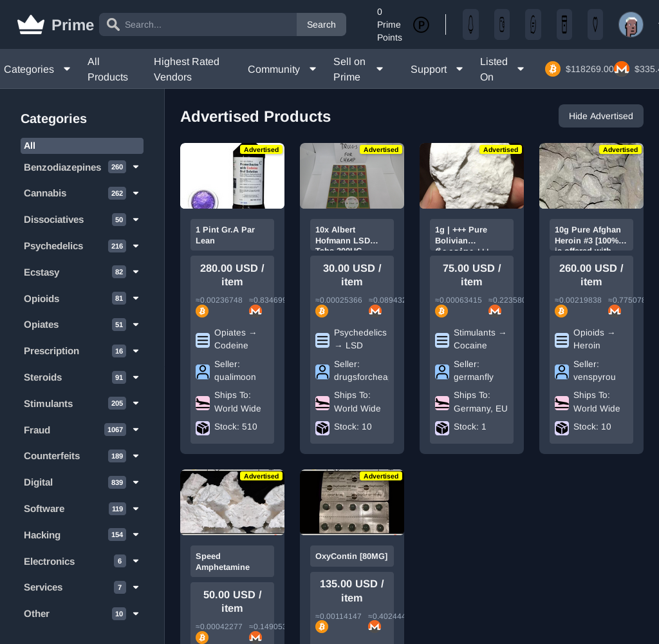
Task: Open Highest Rated Vendors page
Action: pos(186,69)
